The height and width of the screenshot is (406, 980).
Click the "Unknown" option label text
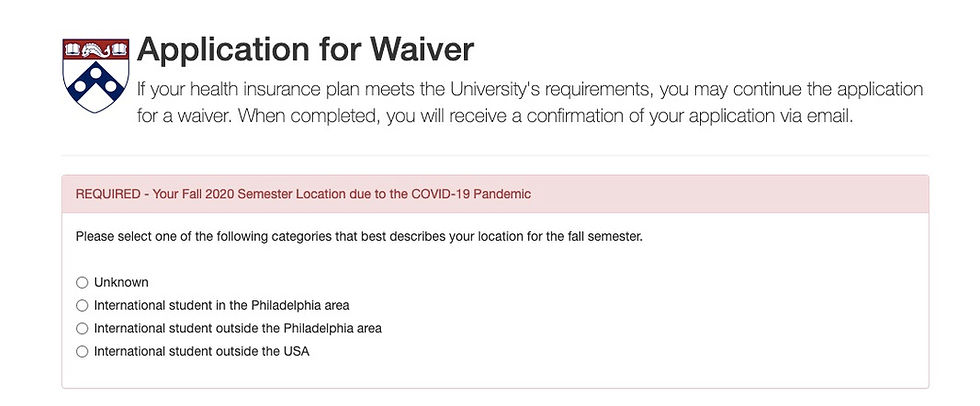[121, 283]
